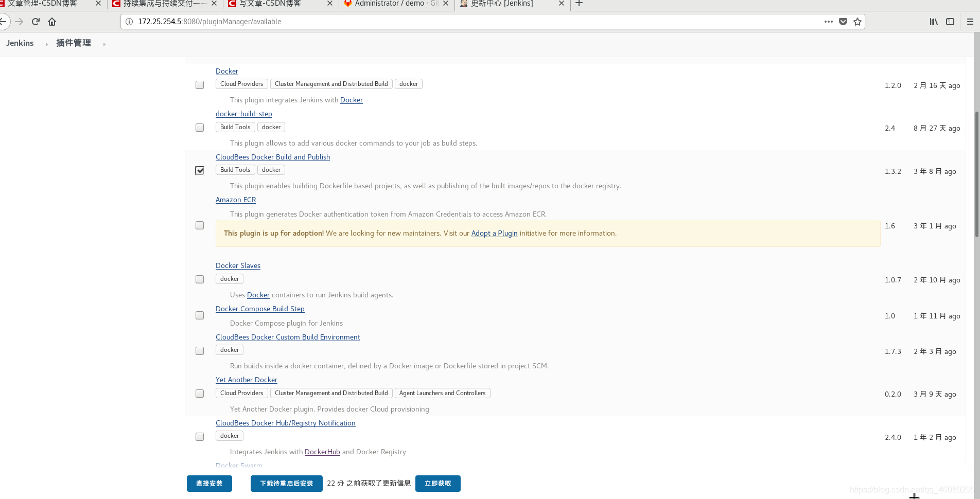The width and height of the screenshot is (980, 499).
Task: Click the 立即获取 button
Action: 438,484
